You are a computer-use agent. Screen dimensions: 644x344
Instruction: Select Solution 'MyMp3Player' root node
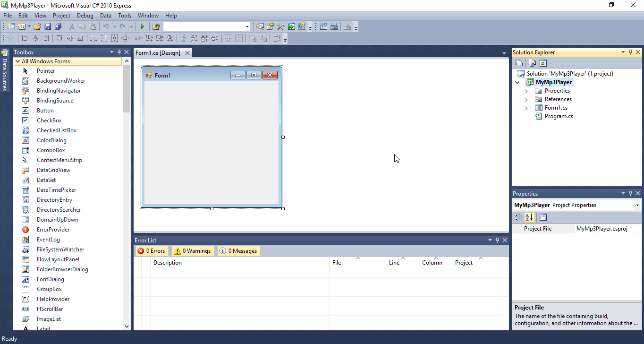coord(570,74)
